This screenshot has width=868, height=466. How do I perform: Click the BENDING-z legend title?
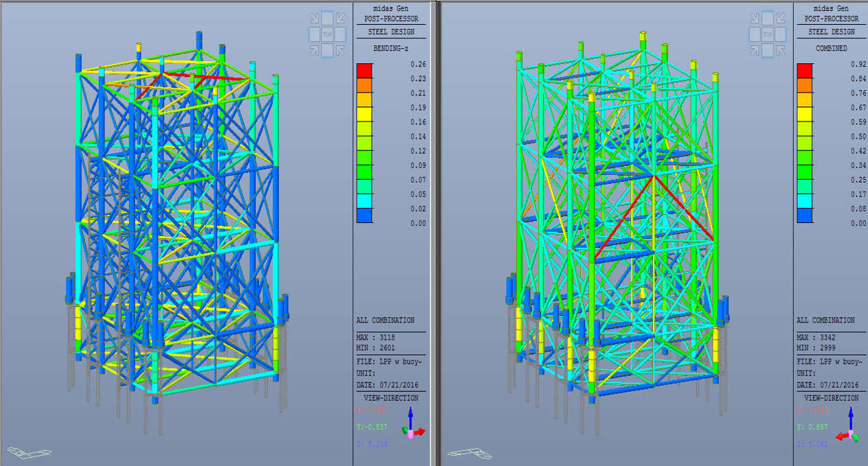[x=390, y=49]
